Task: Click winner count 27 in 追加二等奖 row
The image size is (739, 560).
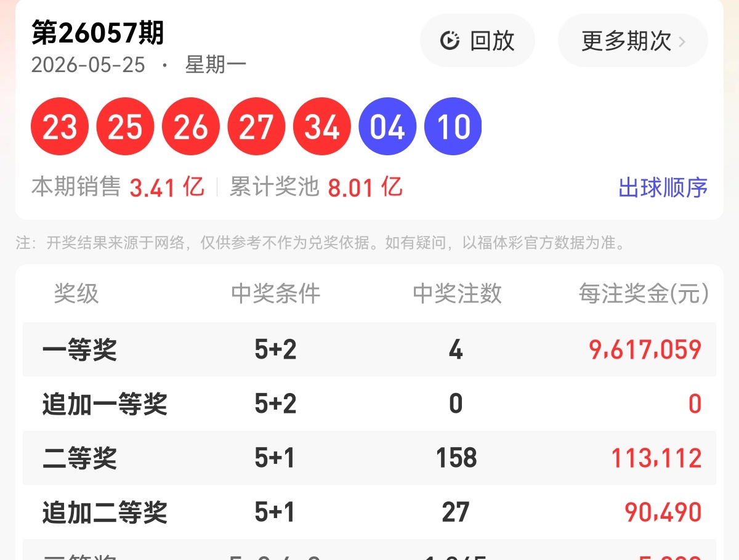Action: pos(456,513)
